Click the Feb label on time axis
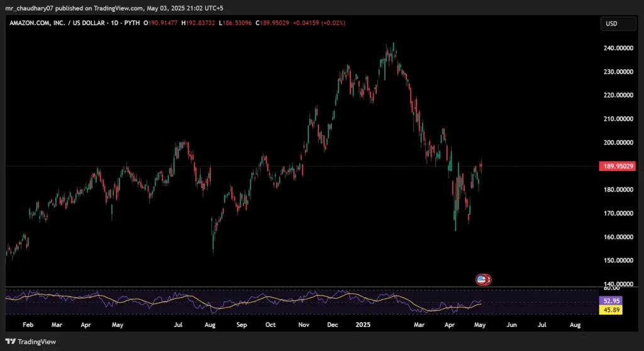The image size is (644, 351). coord(28,325)
